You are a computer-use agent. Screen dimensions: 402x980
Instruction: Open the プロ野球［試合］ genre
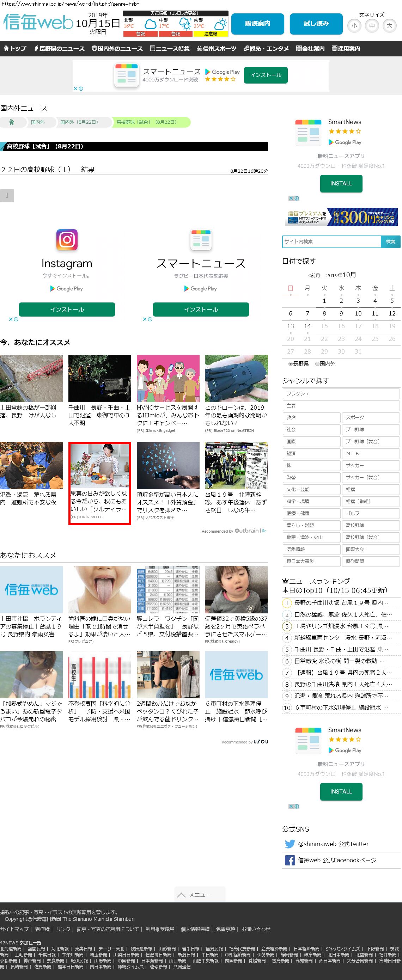tap(371, 441)
